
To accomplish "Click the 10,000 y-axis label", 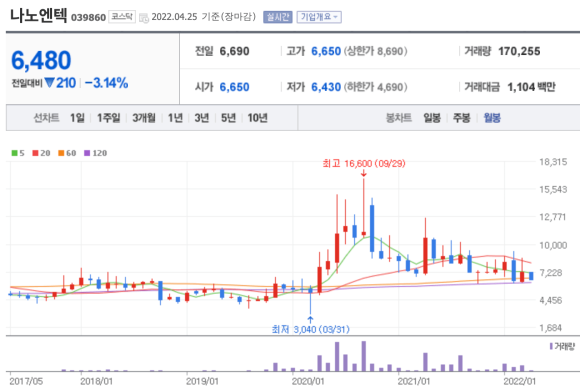I will click(553, 245).
